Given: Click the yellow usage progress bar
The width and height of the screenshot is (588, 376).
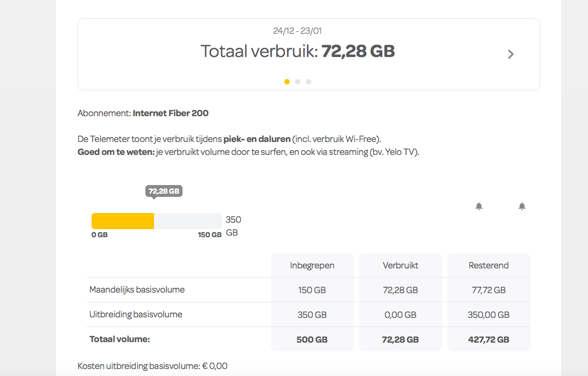Looking at the screenshot, I should pyautogui.click(x=123, y=221).
